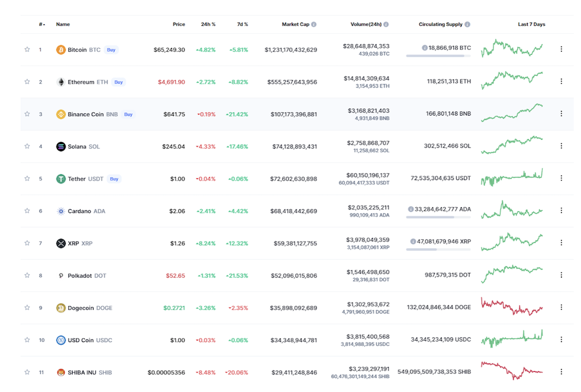Click the Bitcoin circulating supply progress bar
581x392 pixels.
(x=438, y=56)
